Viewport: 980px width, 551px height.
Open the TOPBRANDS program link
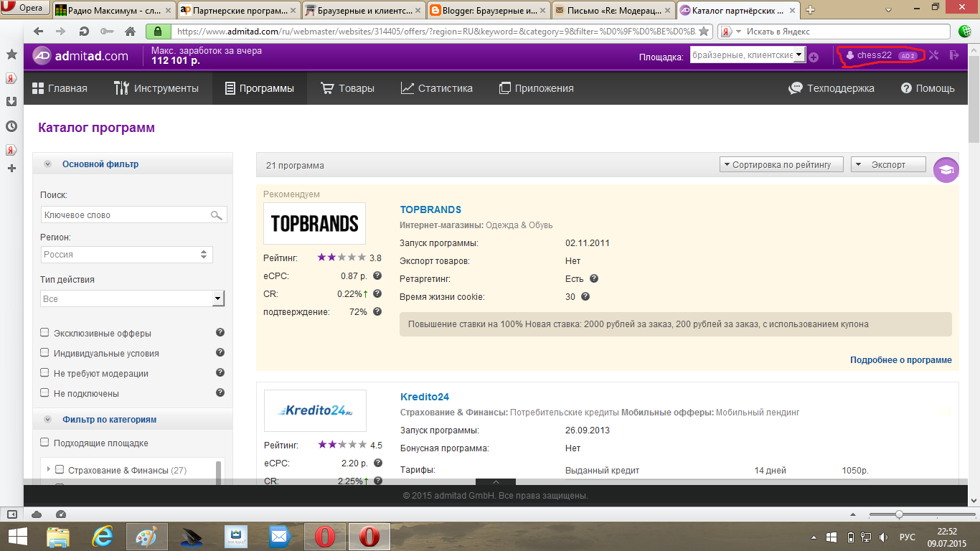click(430, 209)
